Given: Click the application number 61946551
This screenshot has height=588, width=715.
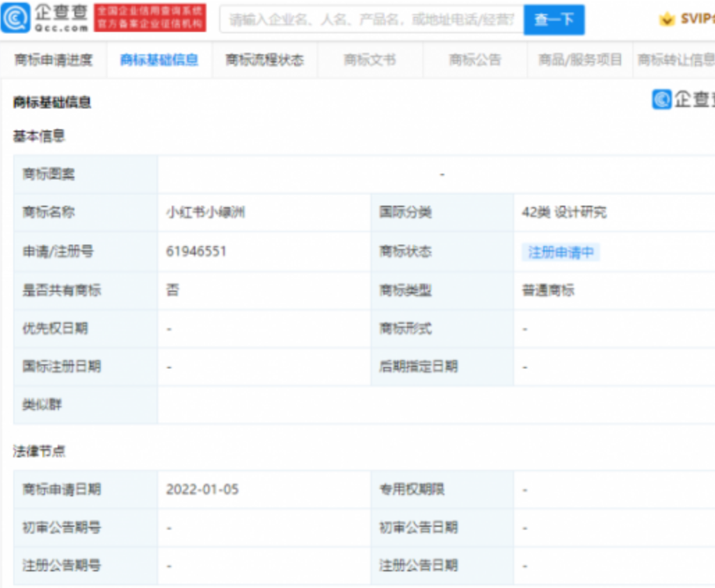Looking at the screenshot, I should 196,252.
